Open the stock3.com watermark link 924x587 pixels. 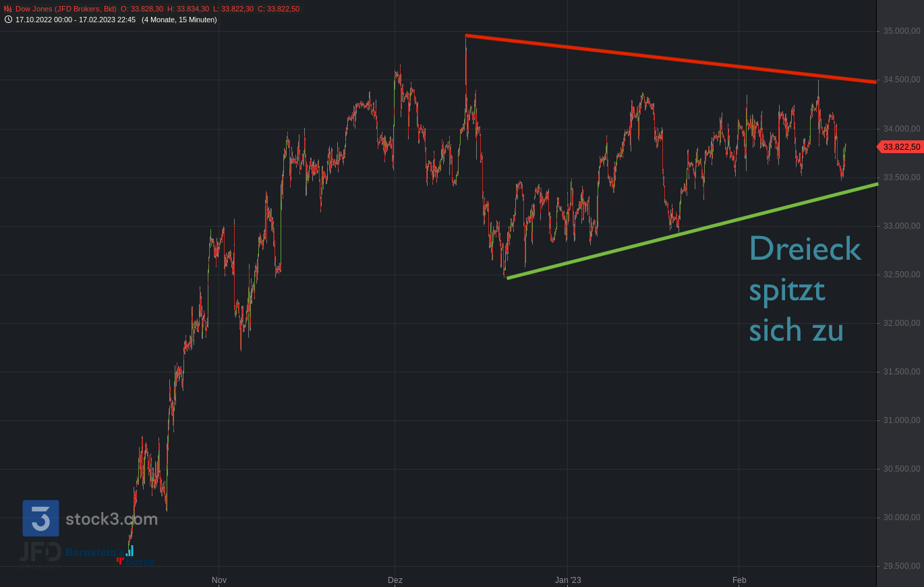click(111, 519)
